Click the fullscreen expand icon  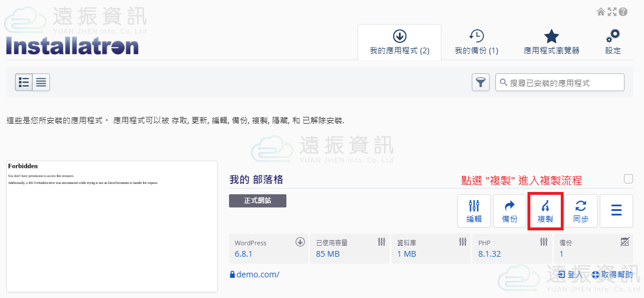tap(612, 11)
